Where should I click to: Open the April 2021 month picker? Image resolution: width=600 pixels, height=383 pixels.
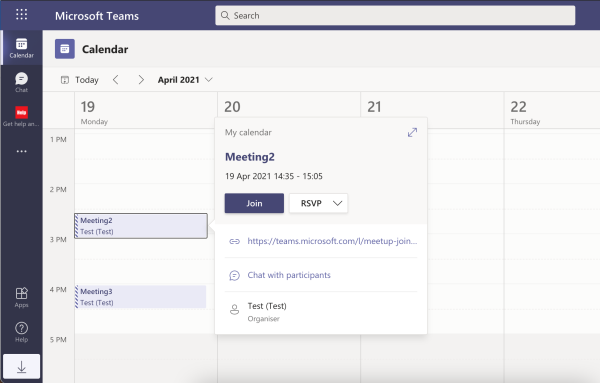point(185,80)
